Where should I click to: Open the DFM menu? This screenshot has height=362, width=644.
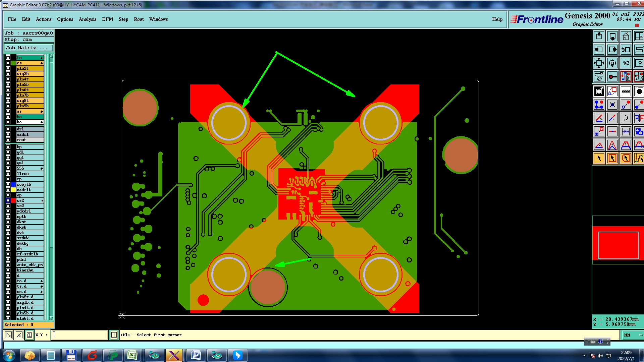[x=107, y=19]
